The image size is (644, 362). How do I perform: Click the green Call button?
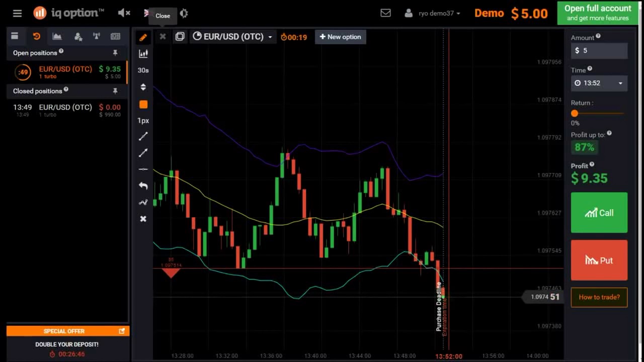[x=599, y=213]
